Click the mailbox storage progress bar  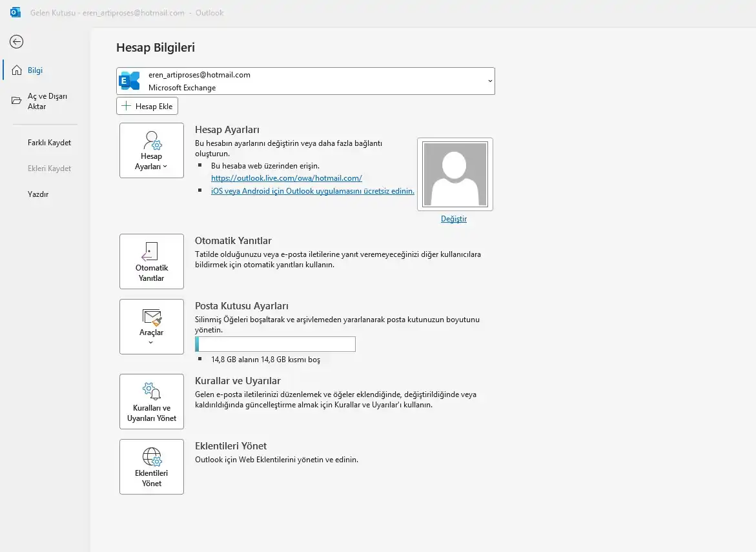click(x=275, y=344)
